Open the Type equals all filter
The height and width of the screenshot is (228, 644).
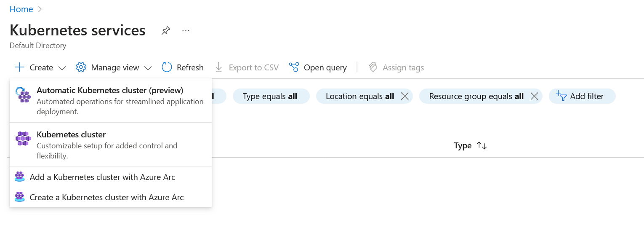pyautogui.click(x=270, y=96)
